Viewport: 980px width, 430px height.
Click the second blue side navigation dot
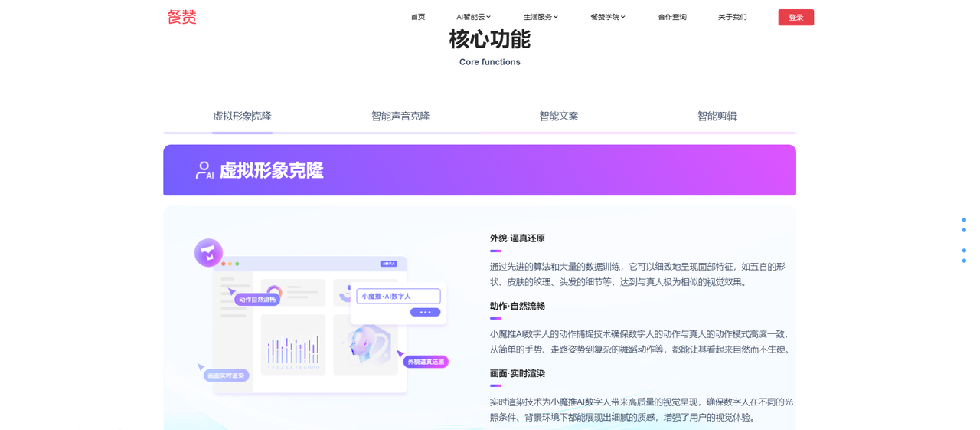[x=964, y=230]
